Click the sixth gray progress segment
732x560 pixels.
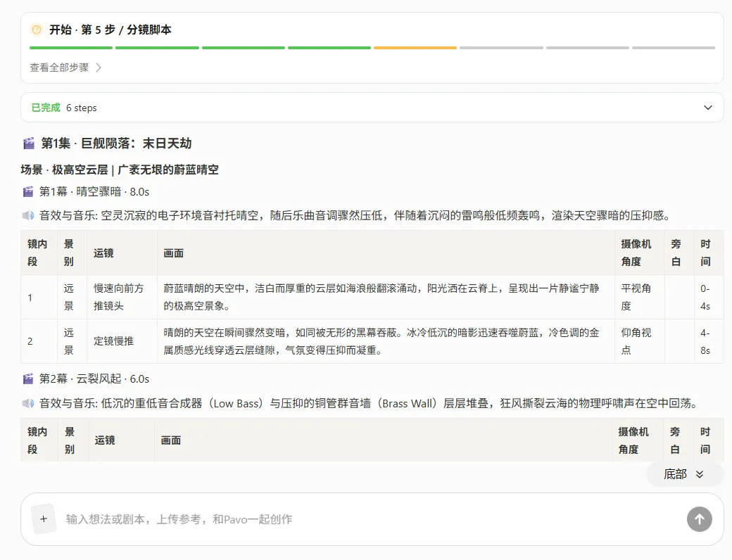pos(501,48)
